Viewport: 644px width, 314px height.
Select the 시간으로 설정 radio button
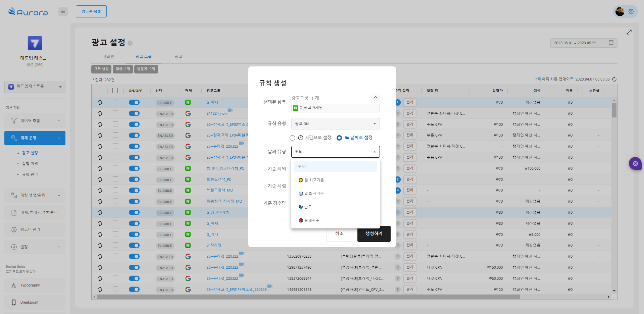[x=292, y=138]
